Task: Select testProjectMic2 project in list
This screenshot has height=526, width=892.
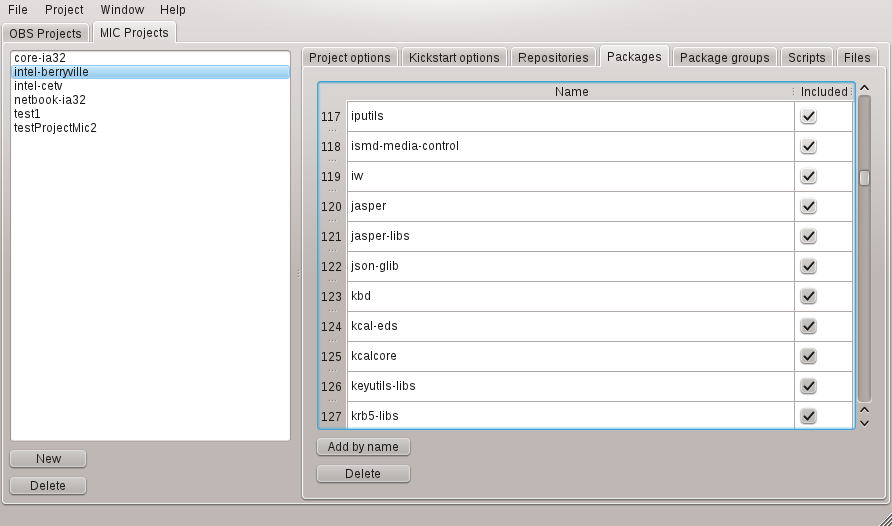Action: coord(150,127)
